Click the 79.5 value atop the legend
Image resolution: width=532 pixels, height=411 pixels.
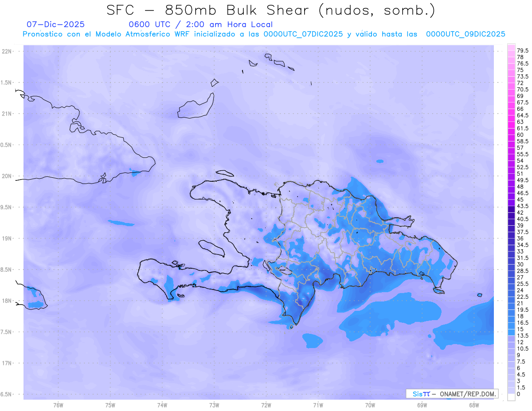tap(522, 51)
